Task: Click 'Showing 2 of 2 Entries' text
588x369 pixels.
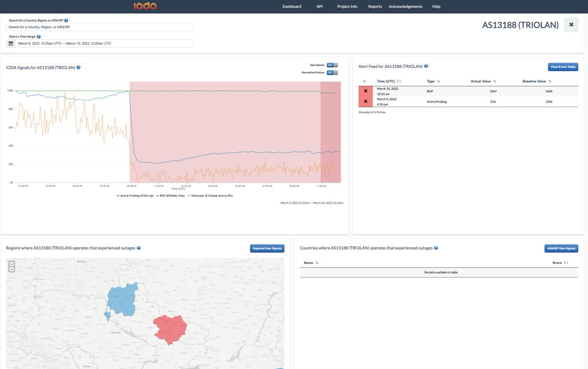Action: click(x=372, y=112)
